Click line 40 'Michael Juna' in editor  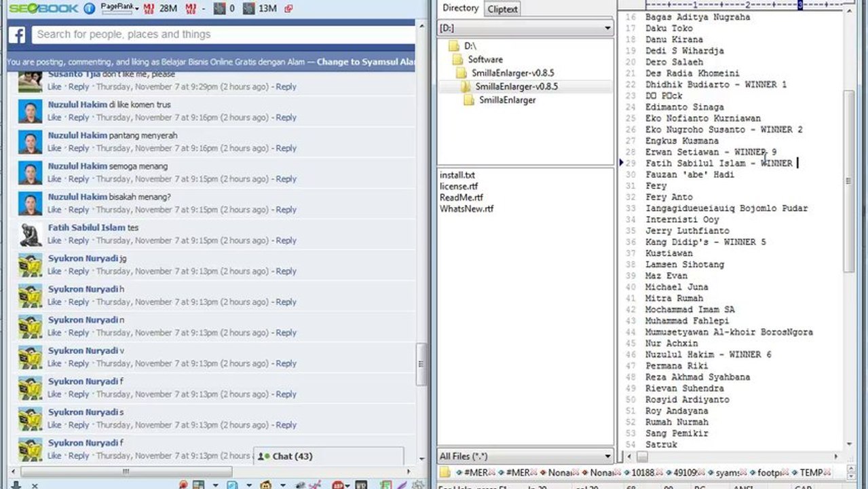pos(677,287)
